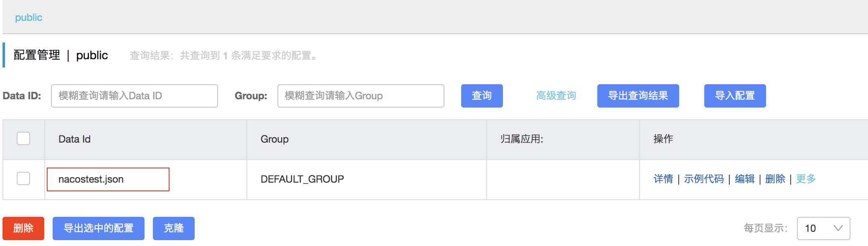Viewport: 868px width, 246px height.
Task: Click the 查询 search button
Action: coord(482,96)
